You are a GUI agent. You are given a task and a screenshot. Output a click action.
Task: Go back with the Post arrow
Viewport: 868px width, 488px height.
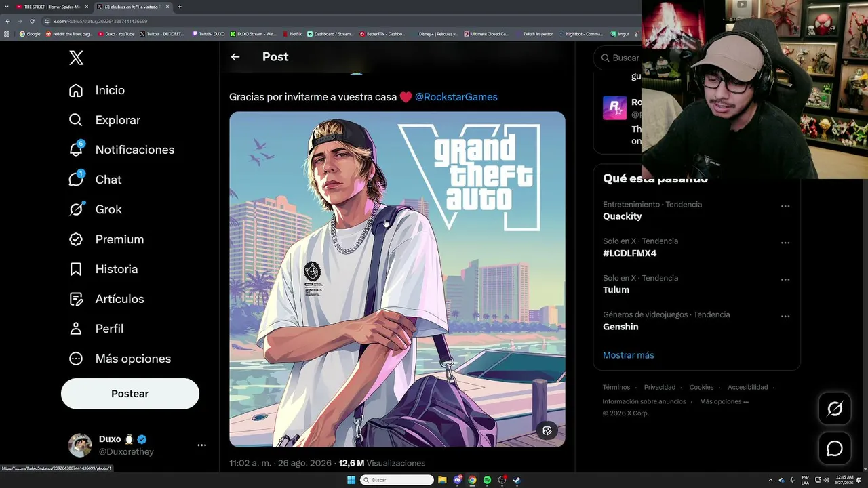[235, 57]
